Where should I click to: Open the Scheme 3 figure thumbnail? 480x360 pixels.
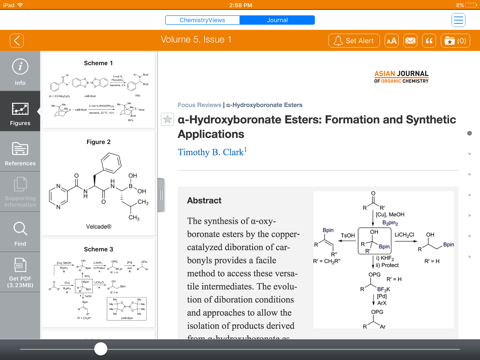(98, 283)
